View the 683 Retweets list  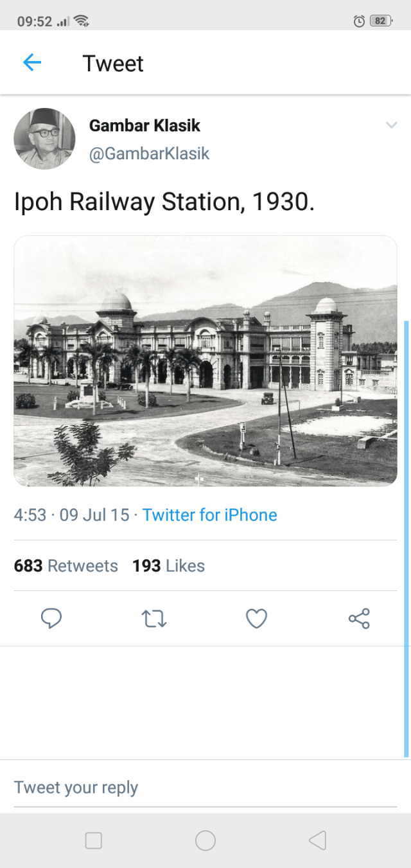pyautogui.click(x=66, y=566)
